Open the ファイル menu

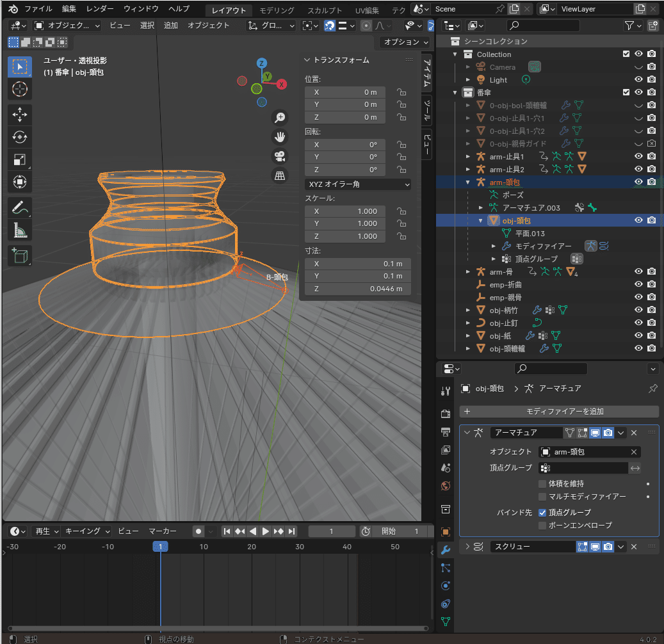coord(38,9)
